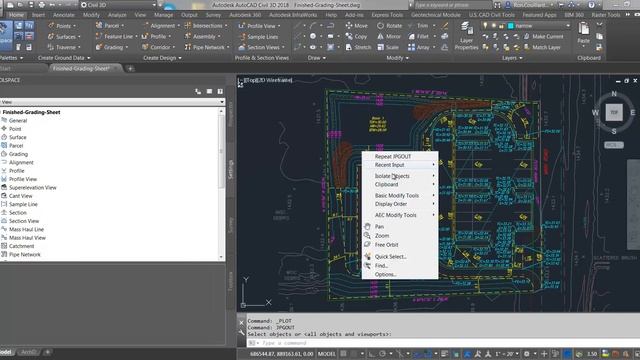Toggle layer freeze sun icon in layer dropdown
The width and height of the screenshot is (640, 360).
click(493, 26)
